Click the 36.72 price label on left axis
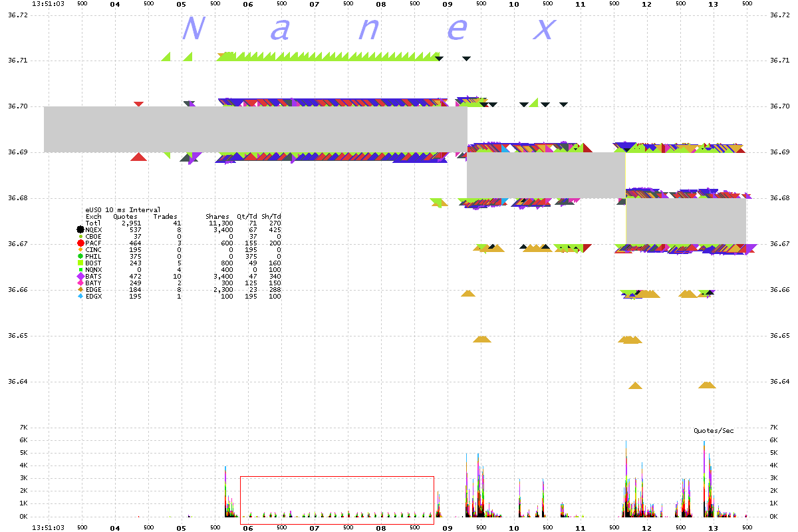 [18, 15]
